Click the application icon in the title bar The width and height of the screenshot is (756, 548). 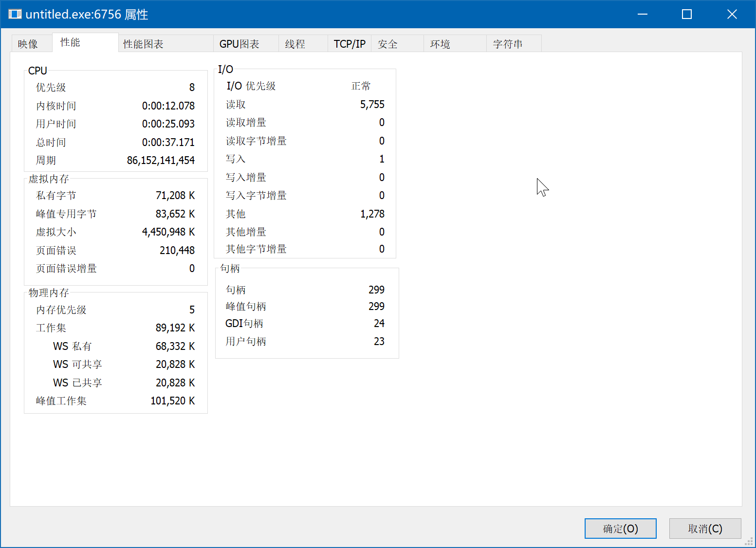pyautogui.click(x=15, y=14)
